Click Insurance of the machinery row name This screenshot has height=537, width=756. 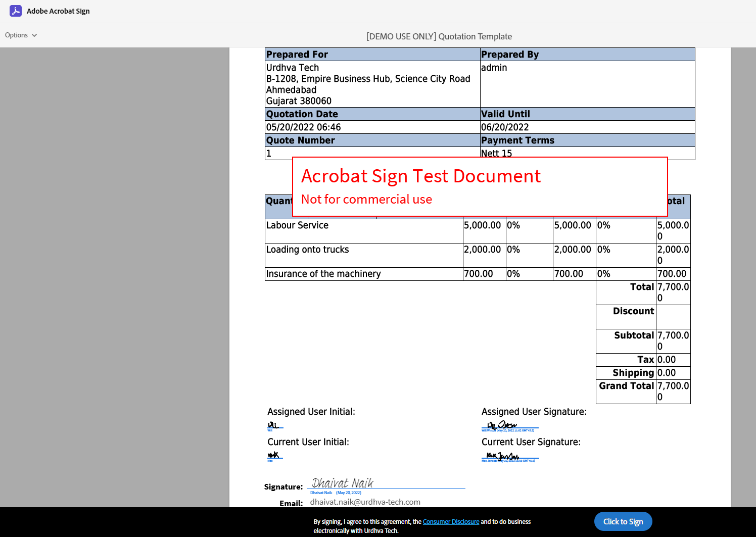[323, 274]
